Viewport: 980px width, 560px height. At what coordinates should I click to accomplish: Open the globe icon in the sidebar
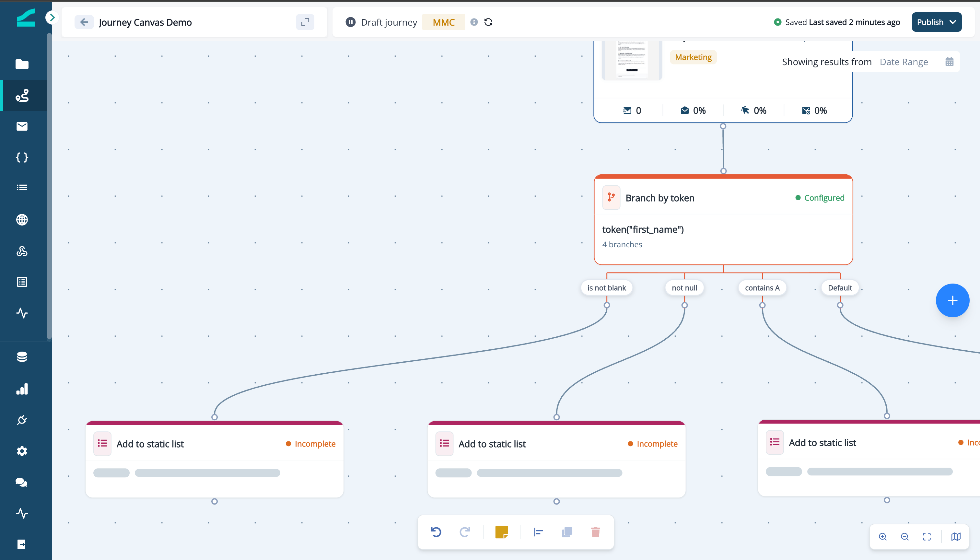point(22,220)
